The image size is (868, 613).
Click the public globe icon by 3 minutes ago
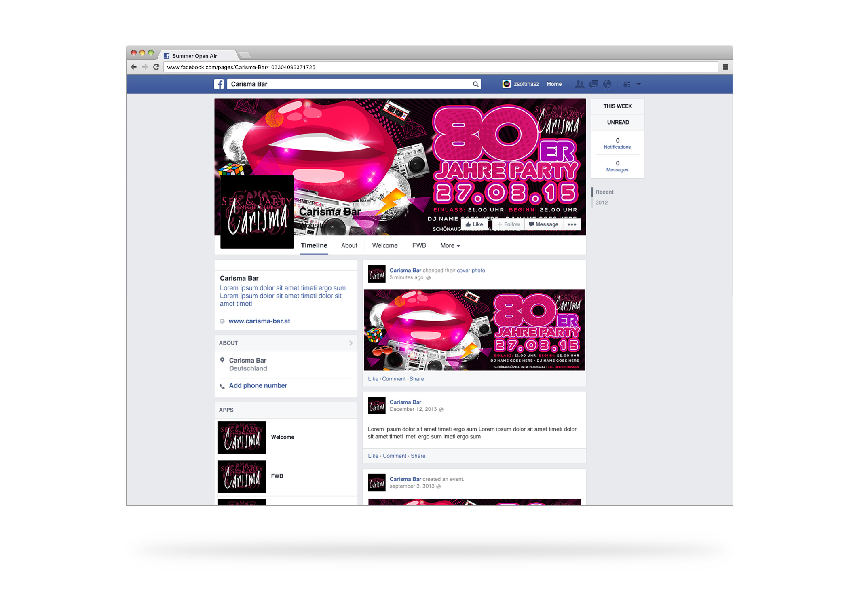click(428, 278)
